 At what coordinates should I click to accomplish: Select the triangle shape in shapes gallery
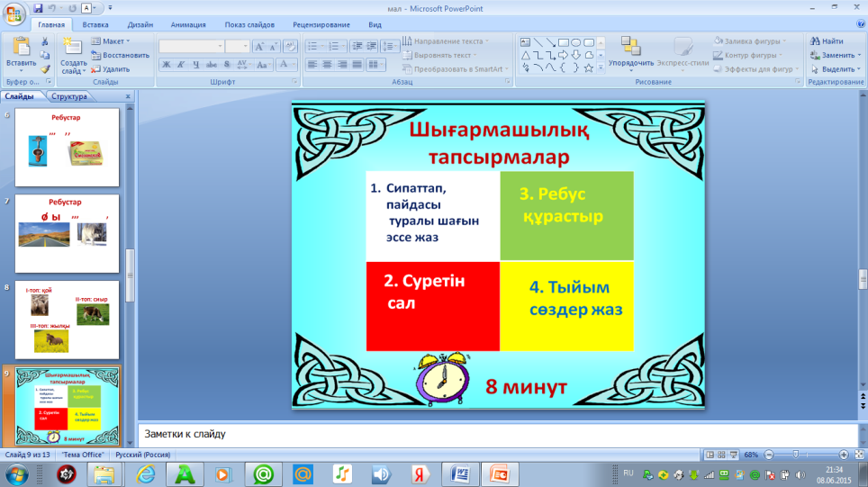coord(525,55)
